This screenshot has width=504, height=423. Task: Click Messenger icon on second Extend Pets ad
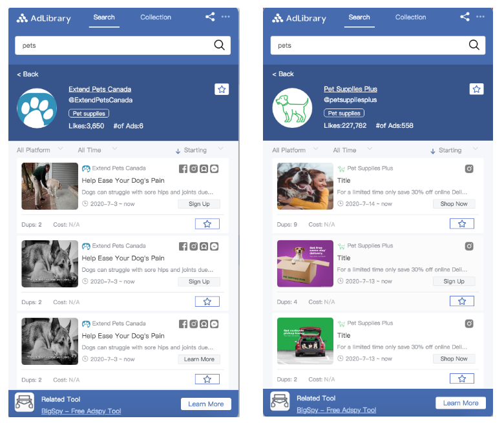point(214,246)
